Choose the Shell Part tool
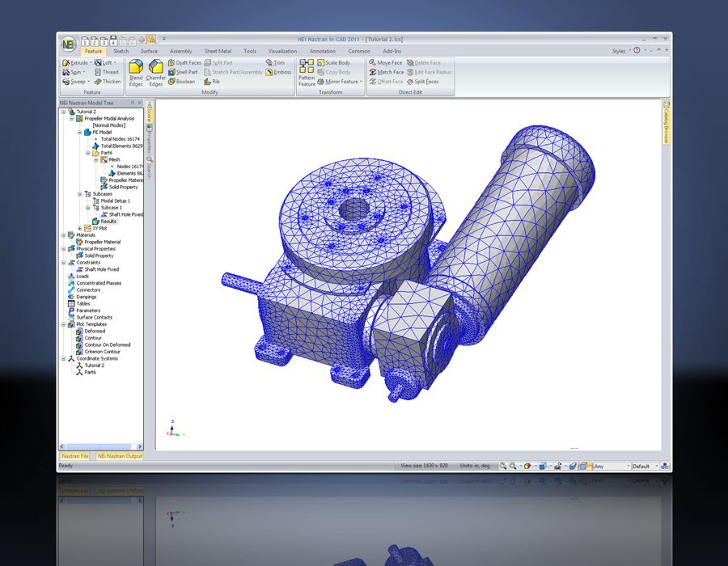The height and width of the screenshot is (566, 728). [183, 73]
